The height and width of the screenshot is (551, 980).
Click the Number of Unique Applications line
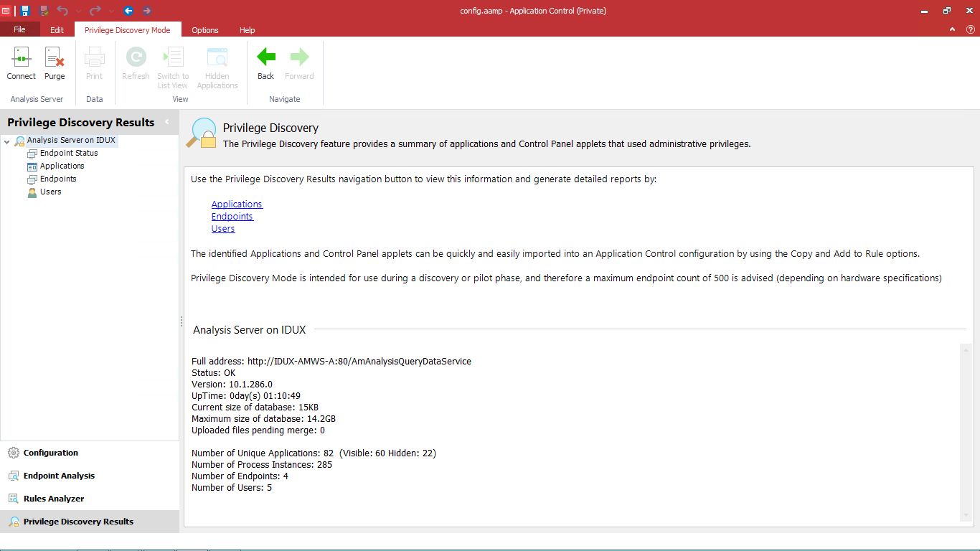314,453
